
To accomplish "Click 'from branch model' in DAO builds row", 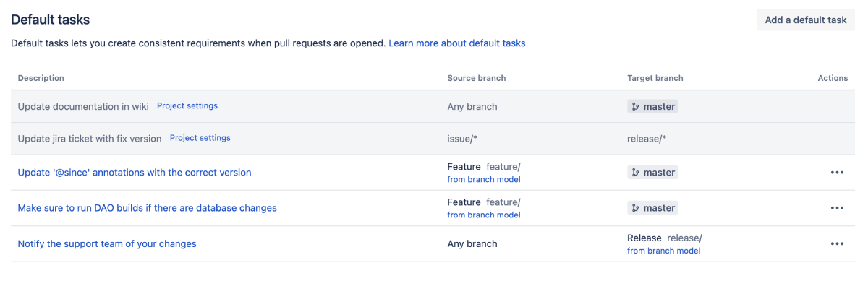I will 484,215.
